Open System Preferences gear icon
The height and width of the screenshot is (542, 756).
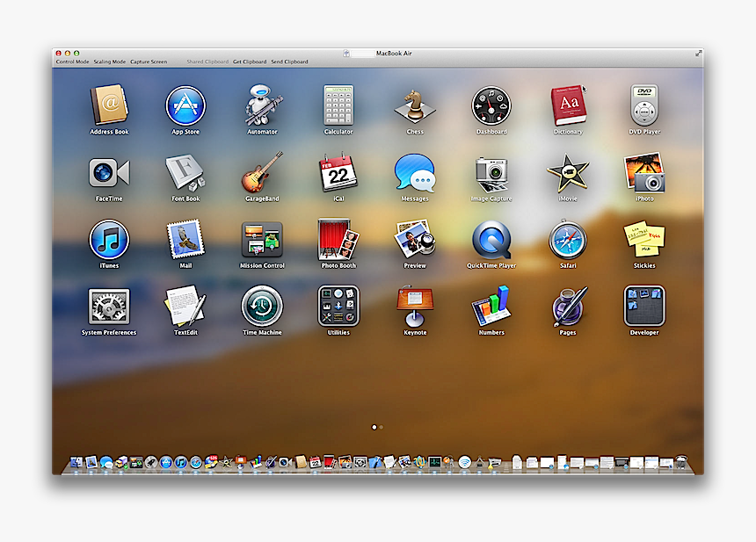click(x=110, y=307)
